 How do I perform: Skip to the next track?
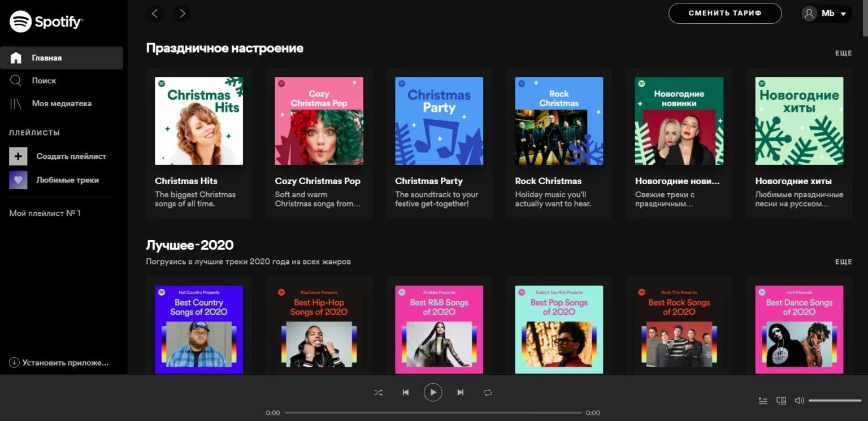point(461,392)
